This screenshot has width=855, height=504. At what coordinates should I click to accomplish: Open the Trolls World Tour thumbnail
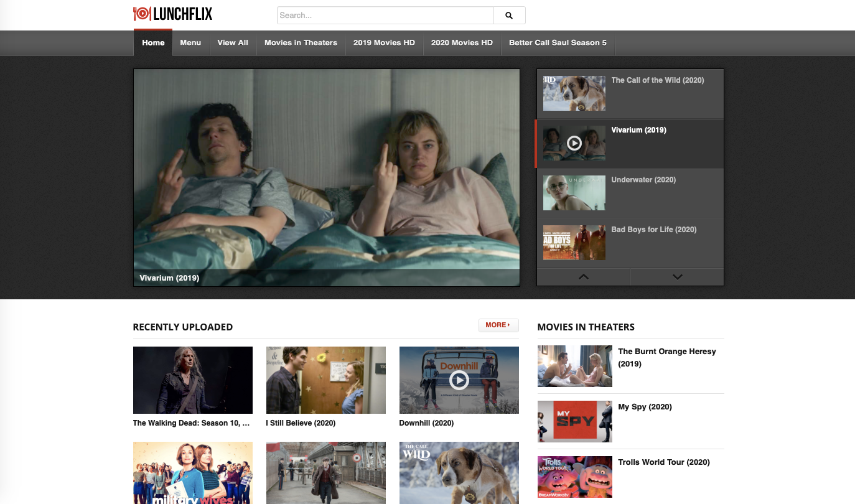coord(575,477)
